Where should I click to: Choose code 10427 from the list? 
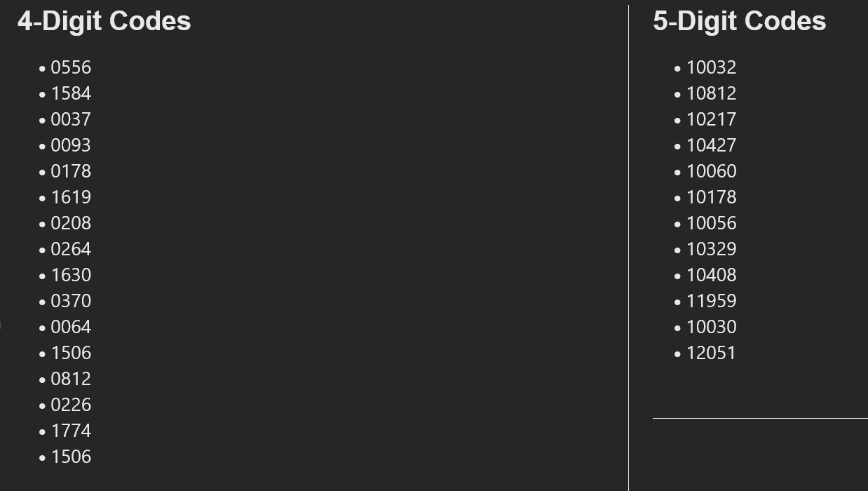coord(711,145)
